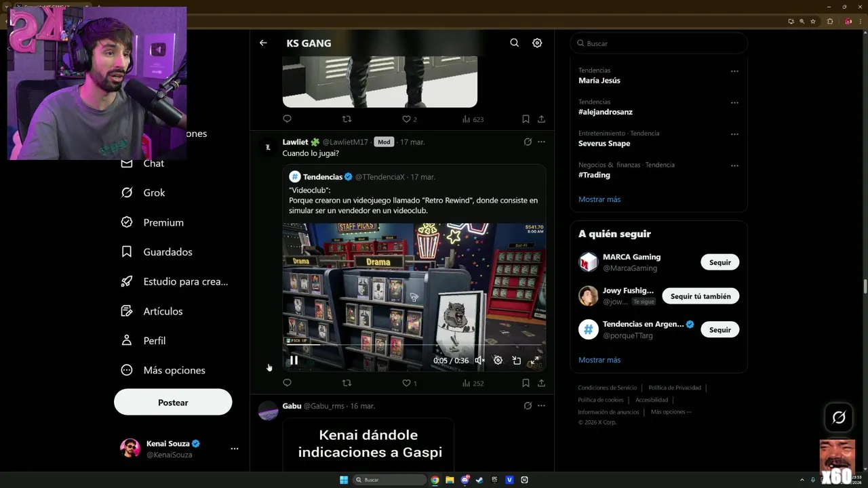Like Lawliet's post showing 1 like

(x=410, y=383)
